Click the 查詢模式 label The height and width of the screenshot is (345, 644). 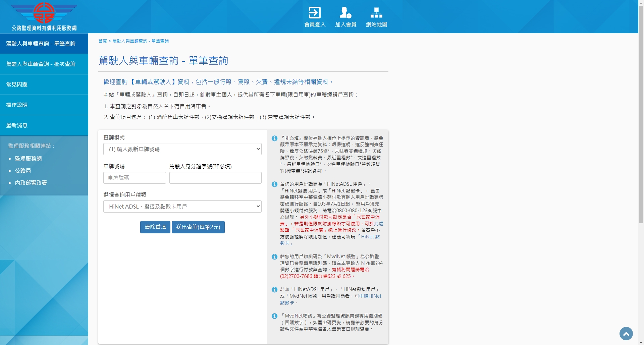[114, 137]
